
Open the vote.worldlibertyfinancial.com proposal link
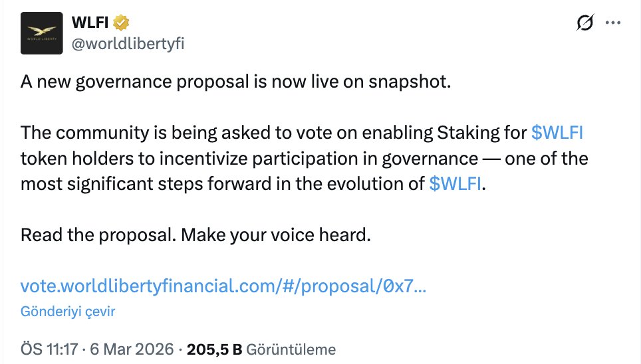(x=223, y=286)
